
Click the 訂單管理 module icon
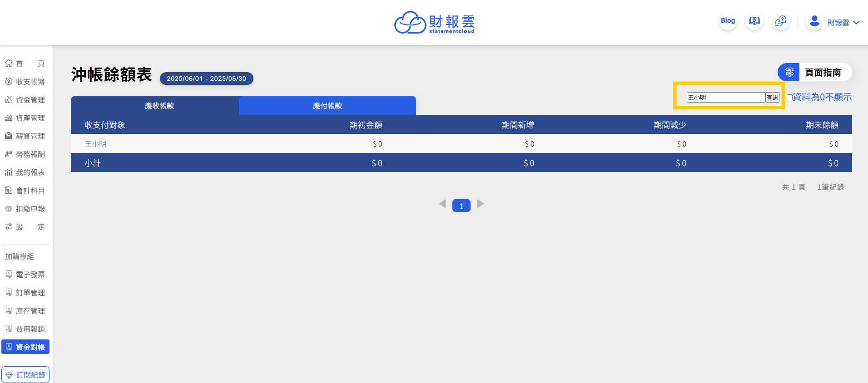point(9,292)
